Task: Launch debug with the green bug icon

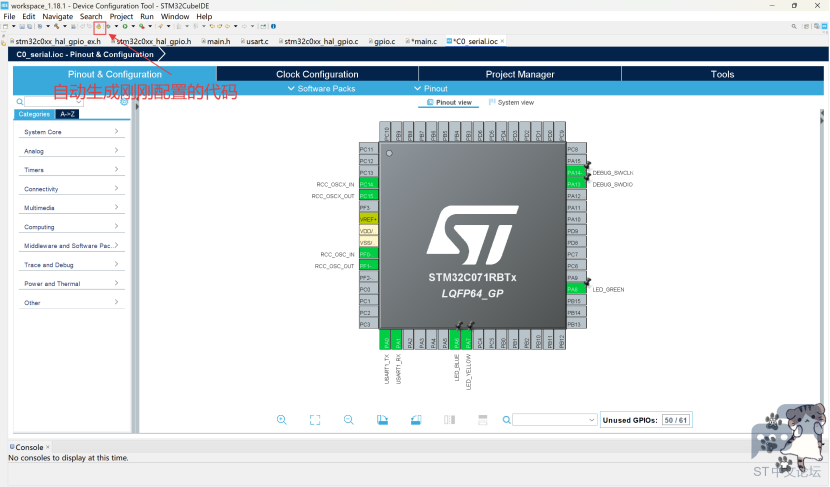Action: click(108, 26)
